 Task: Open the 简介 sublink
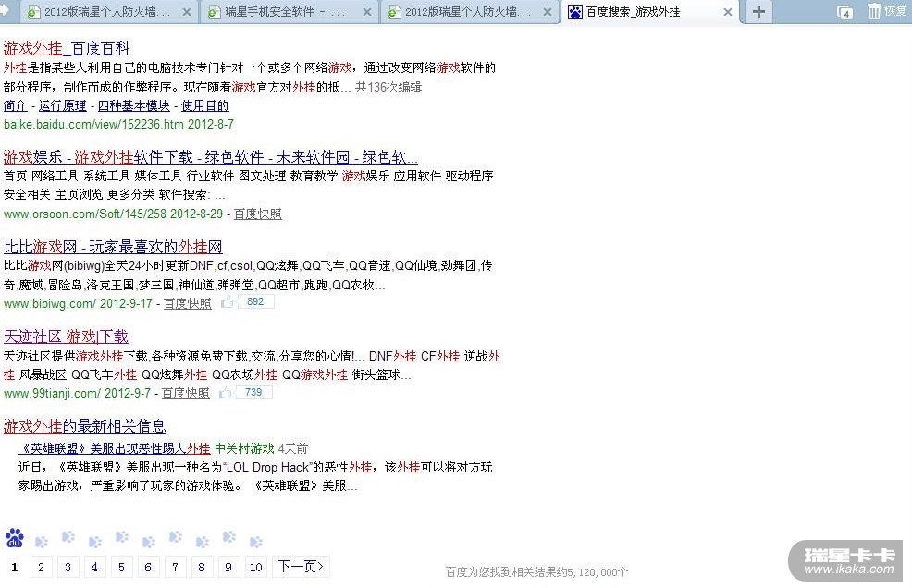[x=15, y=105]
